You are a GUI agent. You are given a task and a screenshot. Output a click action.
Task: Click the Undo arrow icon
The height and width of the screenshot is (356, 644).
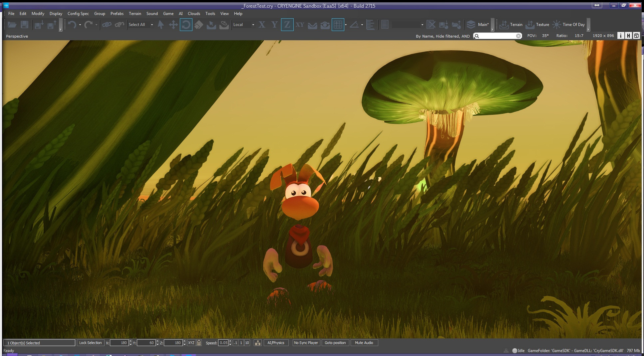pyautogui.click(x=72, y=25)
